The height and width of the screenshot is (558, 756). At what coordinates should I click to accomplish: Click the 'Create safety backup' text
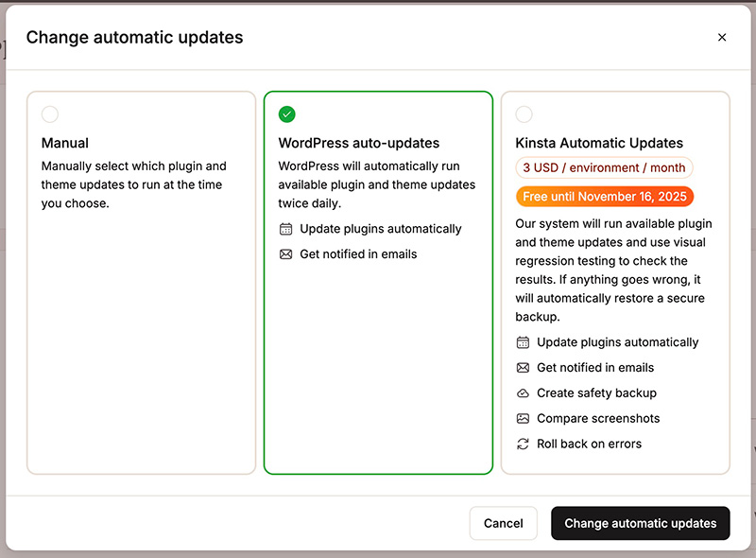click(597, 392)
